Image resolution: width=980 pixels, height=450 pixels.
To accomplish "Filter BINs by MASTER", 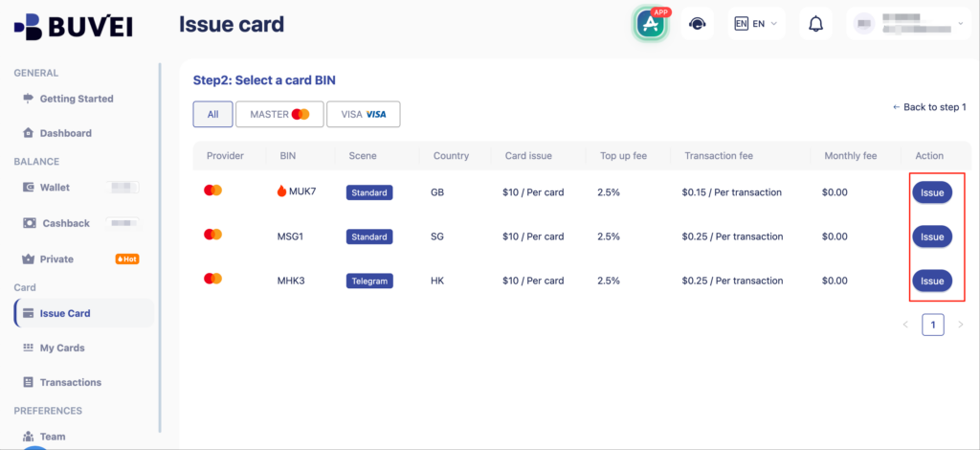I will 279,115.
